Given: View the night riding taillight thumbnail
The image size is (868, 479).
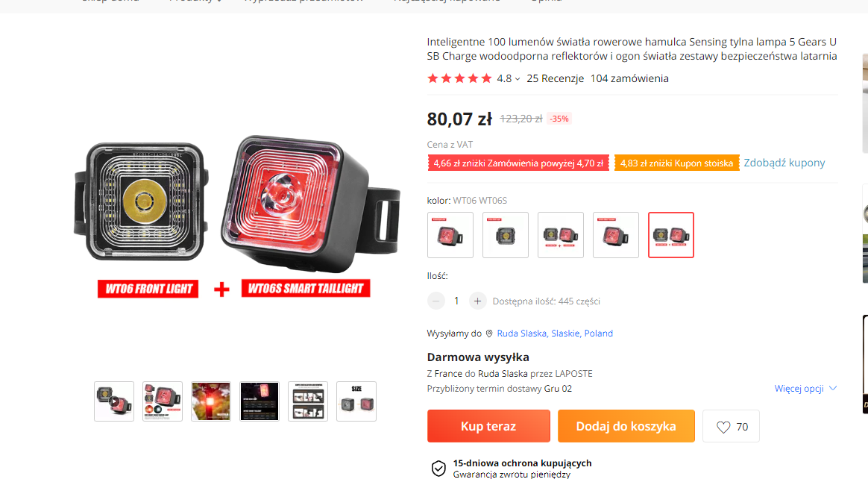Looking at the screenshot, I should tap(211, 401).
